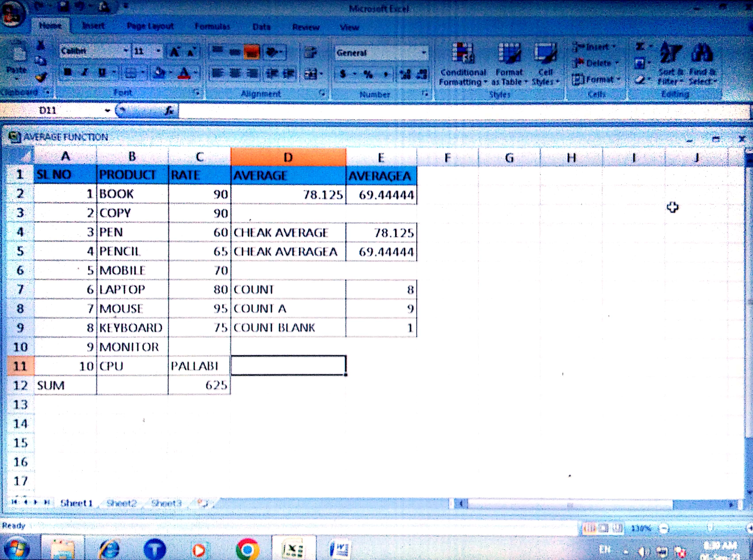The width and height of the screenshot is (753, 560).
Task: Click the zoom out minus button
Action: pos(663,528)
